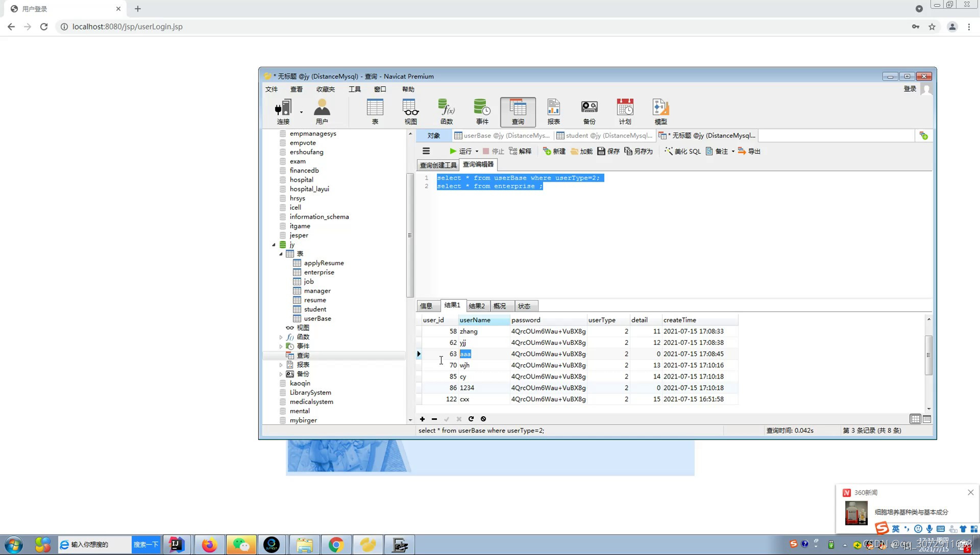Switch to grid view icon

pos(915,419)
